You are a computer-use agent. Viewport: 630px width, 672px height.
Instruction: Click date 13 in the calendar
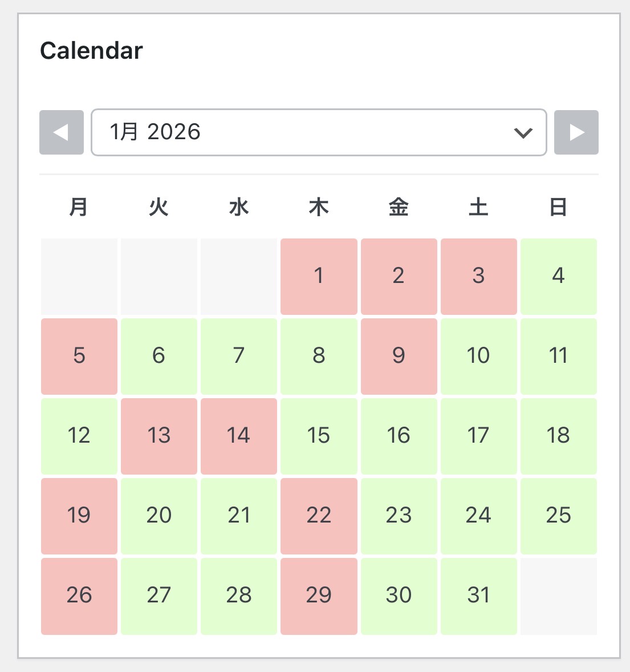[159, 436]
